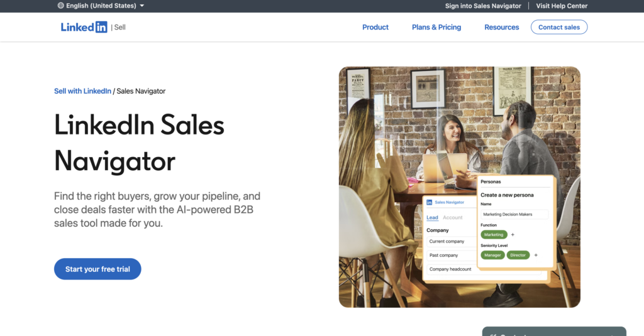Image resolution: width=644 pixels, height=336 pixels.
Task: Open the Visit Help Center link
Action: coord(562,6)
